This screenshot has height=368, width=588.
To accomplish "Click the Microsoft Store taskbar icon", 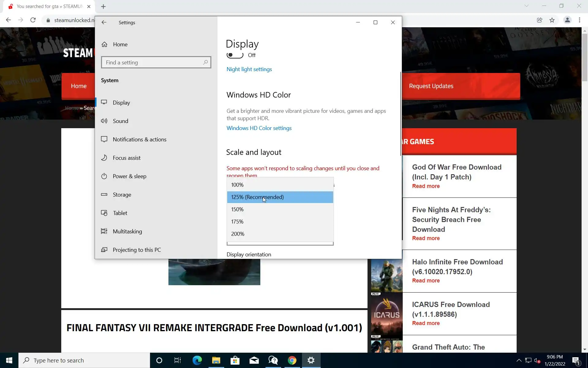I will [x=235, y=360].
